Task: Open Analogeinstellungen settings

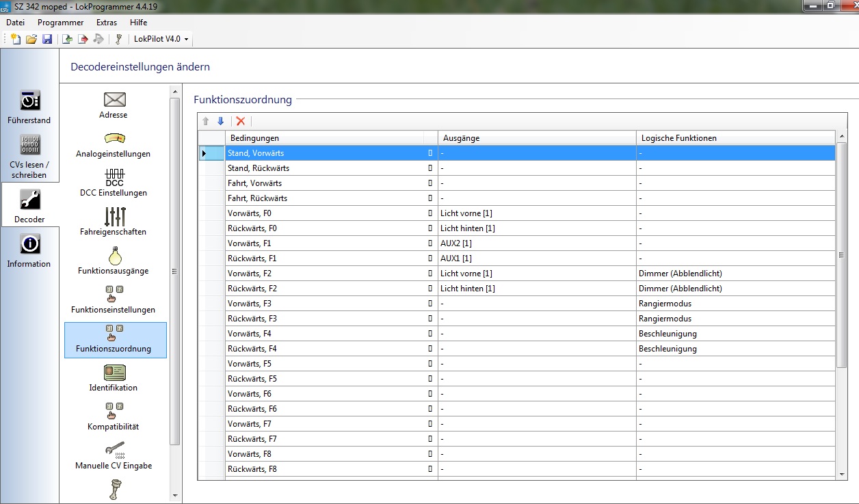Action: (x=114, y=145)
